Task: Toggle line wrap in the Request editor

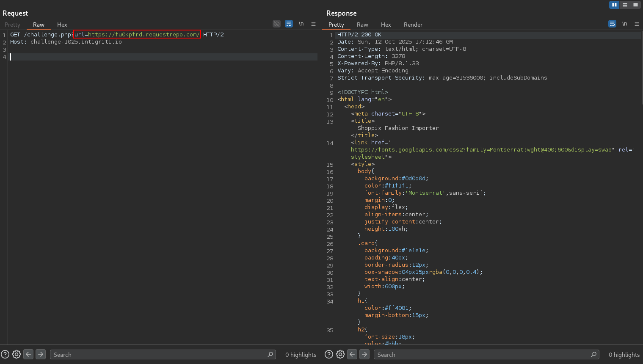Action: (x=289, y=24)
